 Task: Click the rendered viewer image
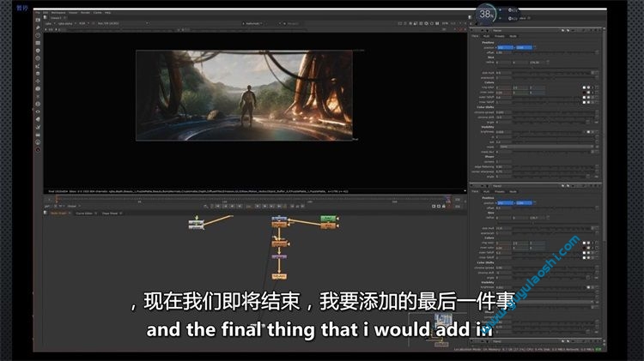(x=245, y=95)
